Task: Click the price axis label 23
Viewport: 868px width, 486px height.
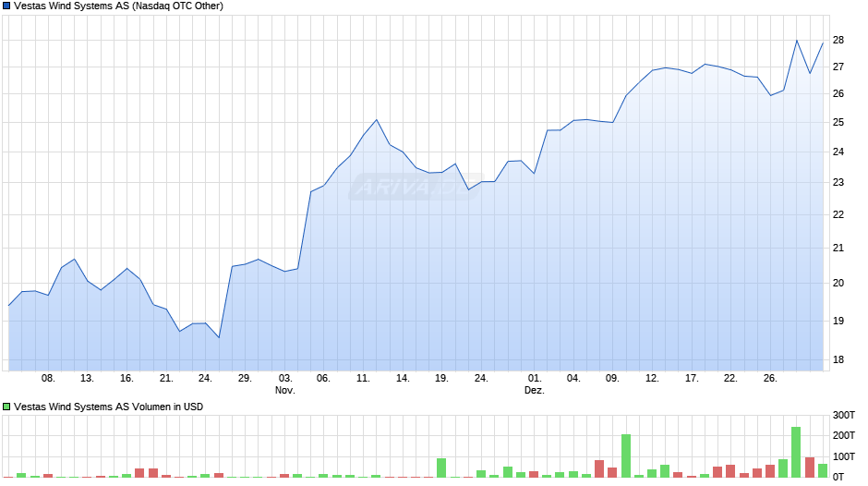Action: coord(838,182)
